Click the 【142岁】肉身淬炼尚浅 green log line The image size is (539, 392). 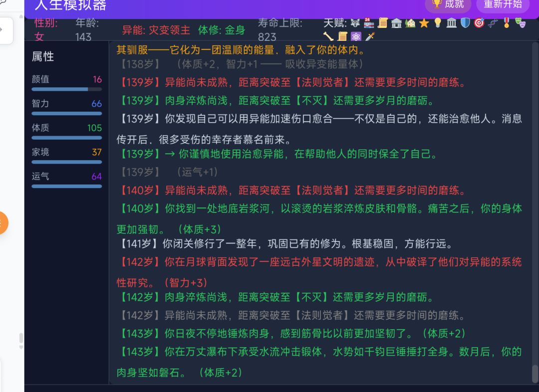pyautogui.click(x=276, y=297)
